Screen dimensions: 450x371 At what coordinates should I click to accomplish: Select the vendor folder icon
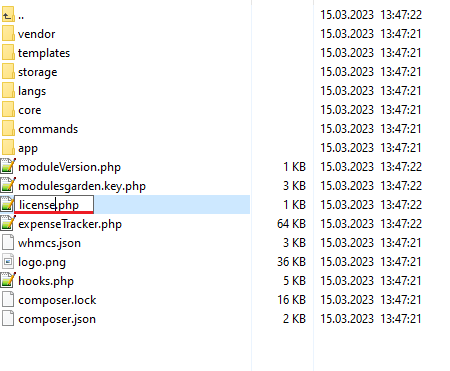point(8,34)
